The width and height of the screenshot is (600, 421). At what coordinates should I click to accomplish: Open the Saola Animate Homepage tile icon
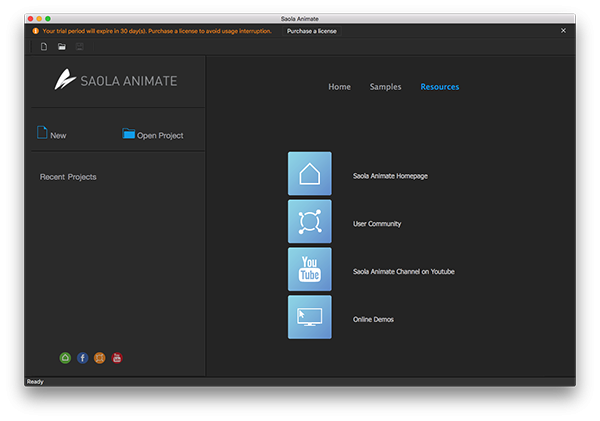(310, 173)
